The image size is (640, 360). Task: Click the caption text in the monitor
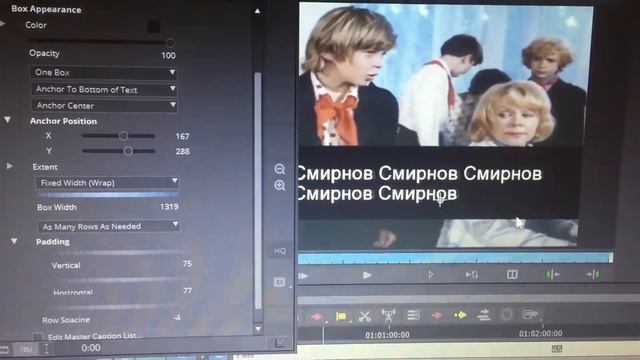tap(419, 183)
